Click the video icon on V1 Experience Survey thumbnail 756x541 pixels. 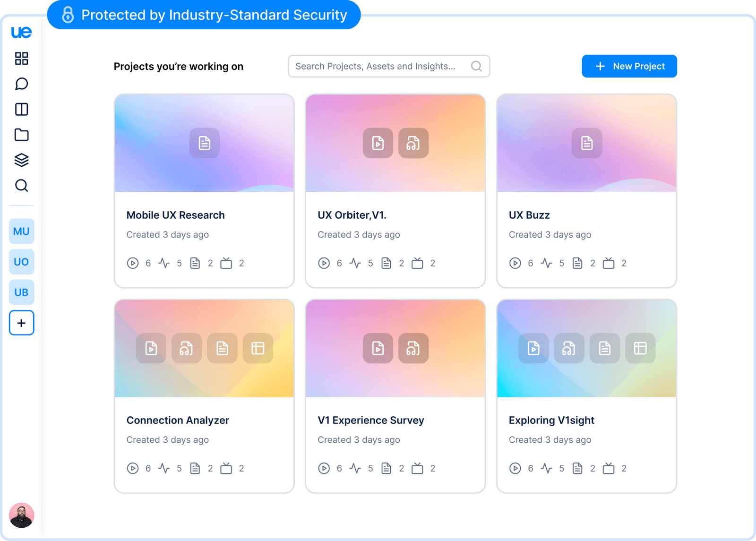(378, 348)
